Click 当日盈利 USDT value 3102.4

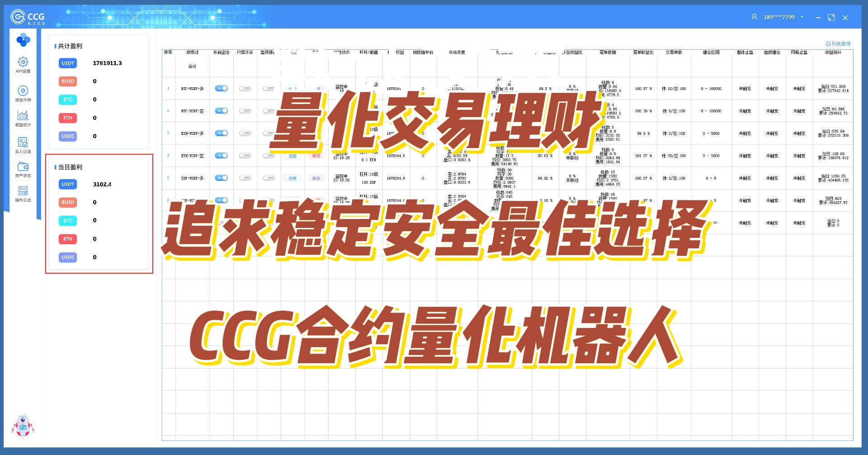(x=102, y=185)
